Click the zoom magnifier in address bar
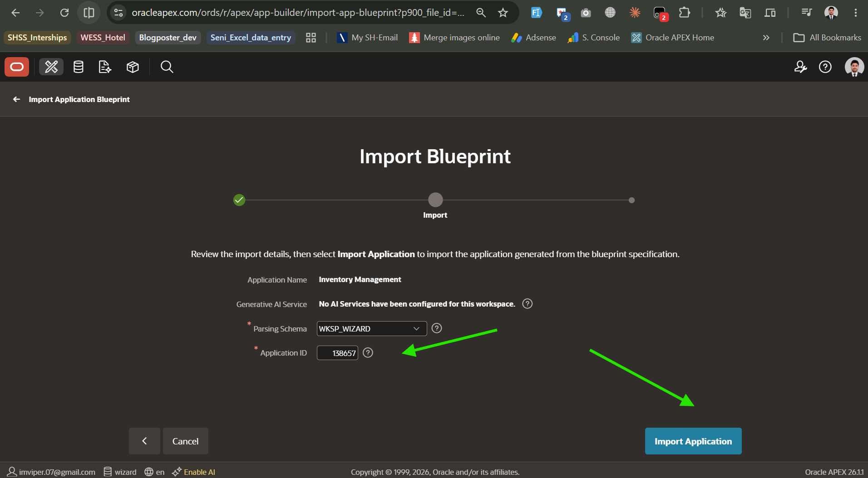 [x=481, y=13]
